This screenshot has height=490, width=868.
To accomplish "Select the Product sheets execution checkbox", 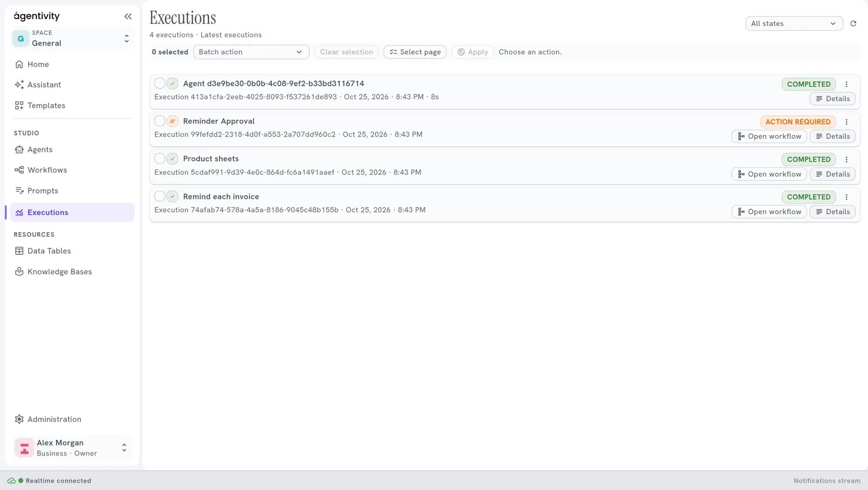I will click(159, 159).
